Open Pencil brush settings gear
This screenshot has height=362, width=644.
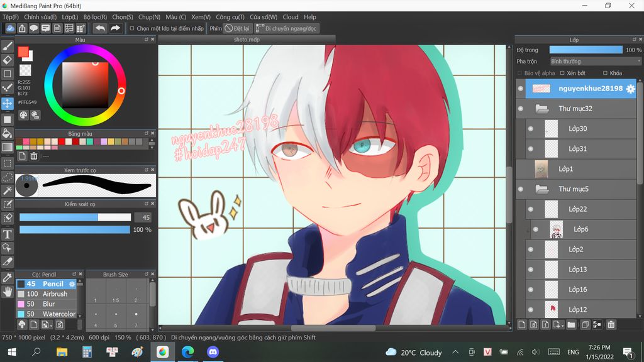(72, 284)
